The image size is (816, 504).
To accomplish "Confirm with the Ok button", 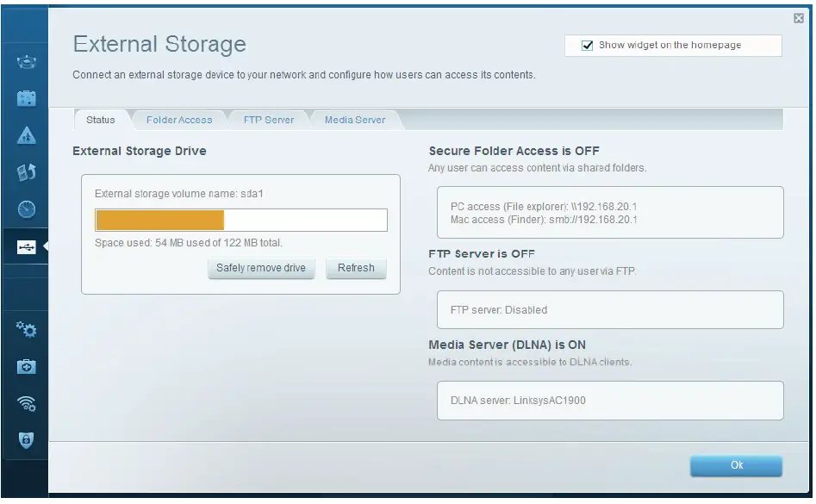I will coord(736,465).
